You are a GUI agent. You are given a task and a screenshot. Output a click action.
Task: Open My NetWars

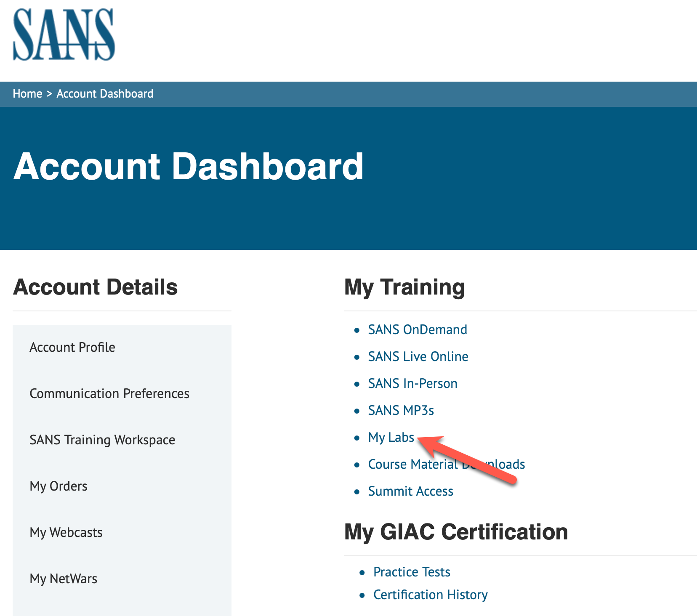pyautogui.click(x=64, y=579)
